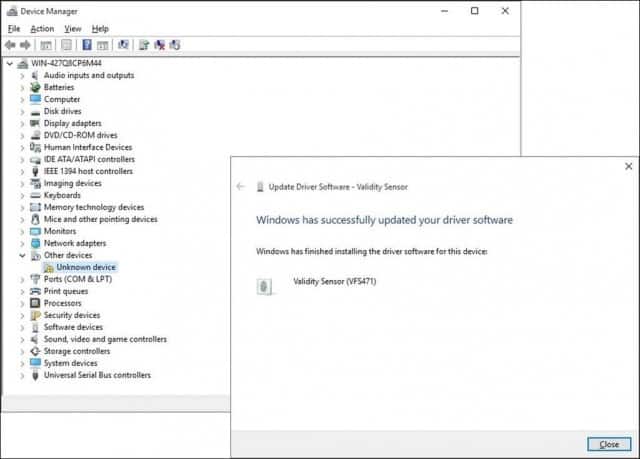640x459 pixels.
Task: Collapse the WIN-427Q8CP6M44 root node
Action: click(x=9, y=63)
